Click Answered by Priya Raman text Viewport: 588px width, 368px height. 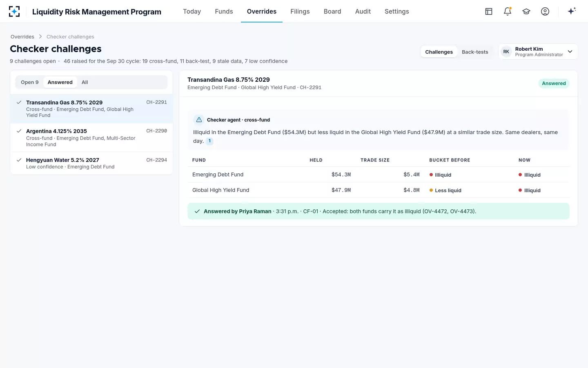tap(238, 211)
